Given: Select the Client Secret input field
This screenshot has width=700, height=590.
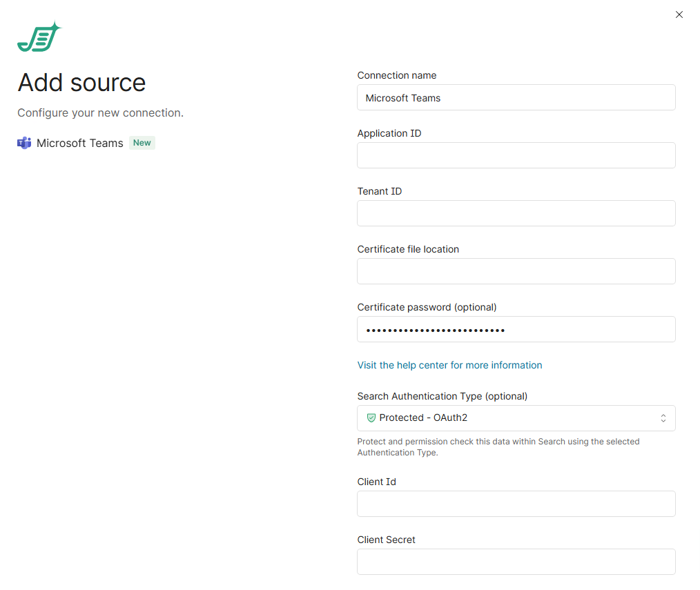Looking at the screenshot, I should pyautogui.click(x=516, y=562).
